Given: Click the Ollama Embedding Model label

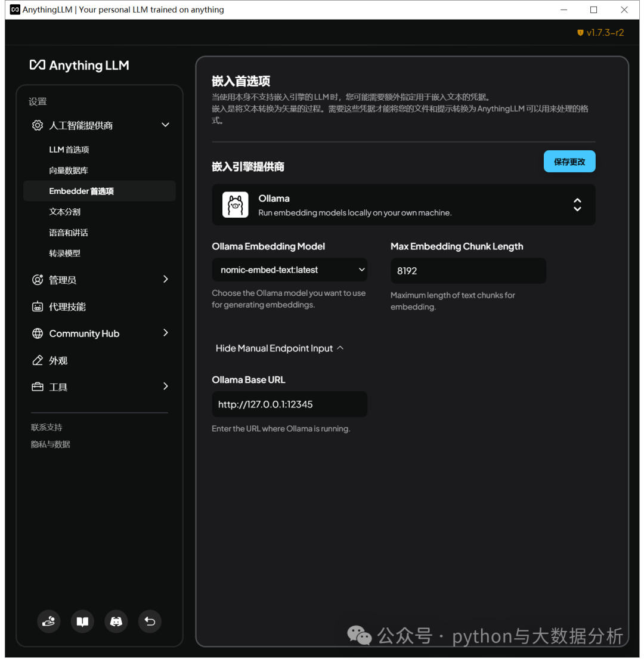Looking at the screenshot, I should click(x=268, y=246).
